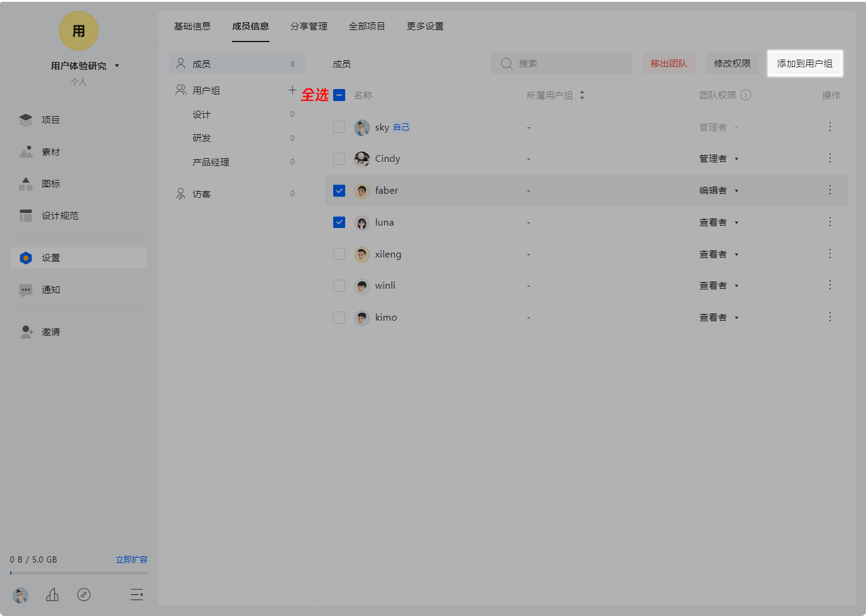Open winli's 查看者 permission dropdown
Viewport: 866px width, 616px height.
coord(719,286)
